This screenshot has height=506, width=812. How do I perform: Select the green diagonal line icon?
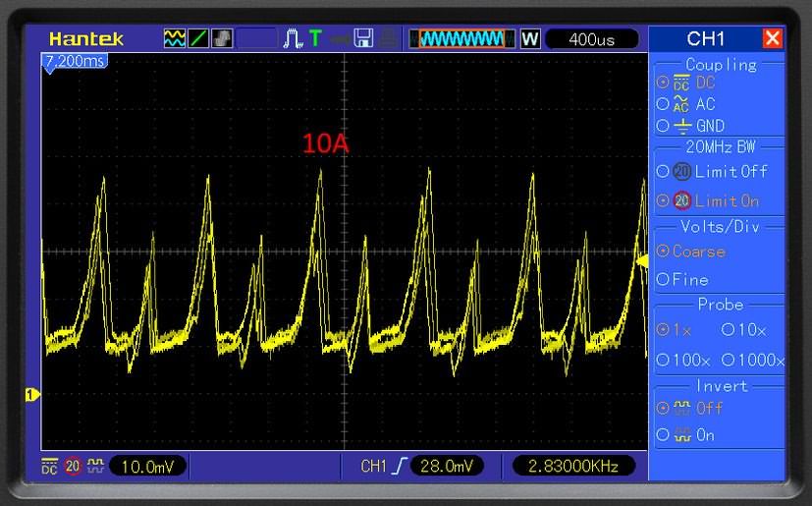click(x=198, y=38)
